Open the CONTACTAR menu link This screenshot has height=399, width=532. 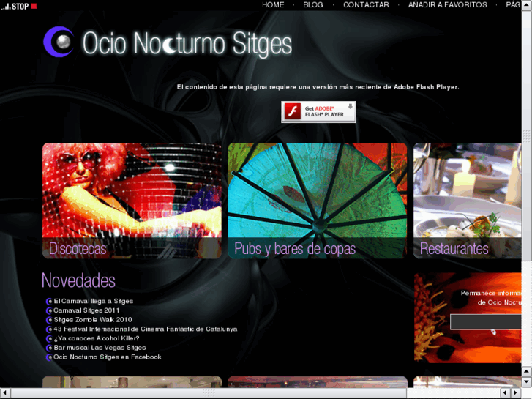coord(366,4)
